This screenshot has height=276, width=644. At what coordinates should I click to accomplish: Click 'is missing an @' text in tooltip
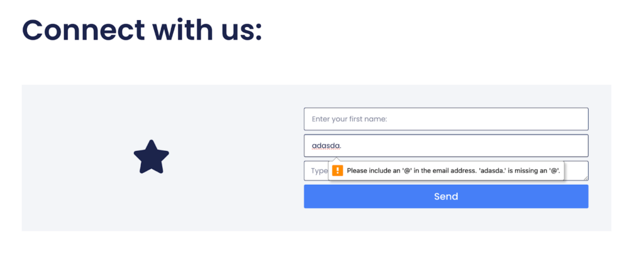tap(525, 170)
